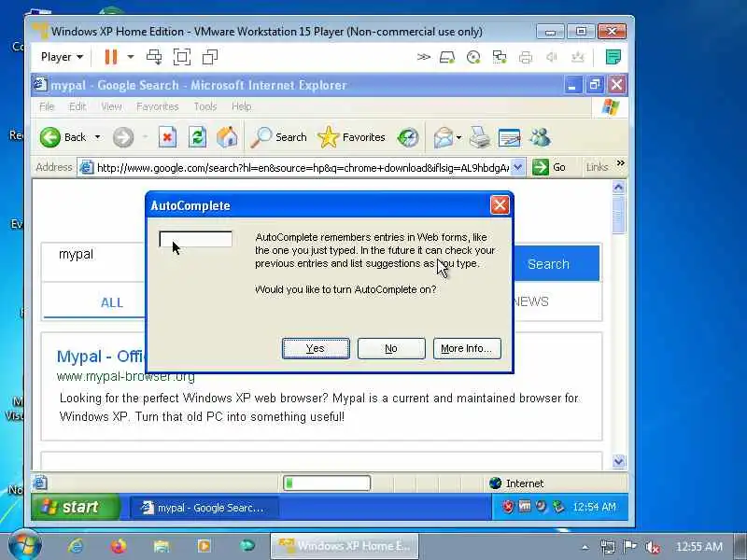
Task: Go Back in Internet Explorer
Action: 63,137
